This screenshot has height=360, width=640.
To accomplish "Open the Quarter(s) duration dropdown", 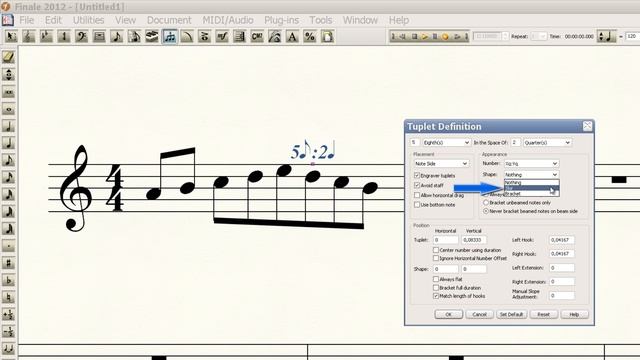I will [547, 142].
